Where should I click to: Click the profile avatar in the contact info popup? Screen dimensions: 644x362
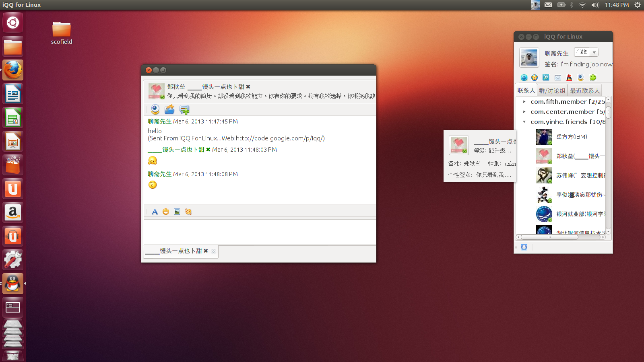459,145
